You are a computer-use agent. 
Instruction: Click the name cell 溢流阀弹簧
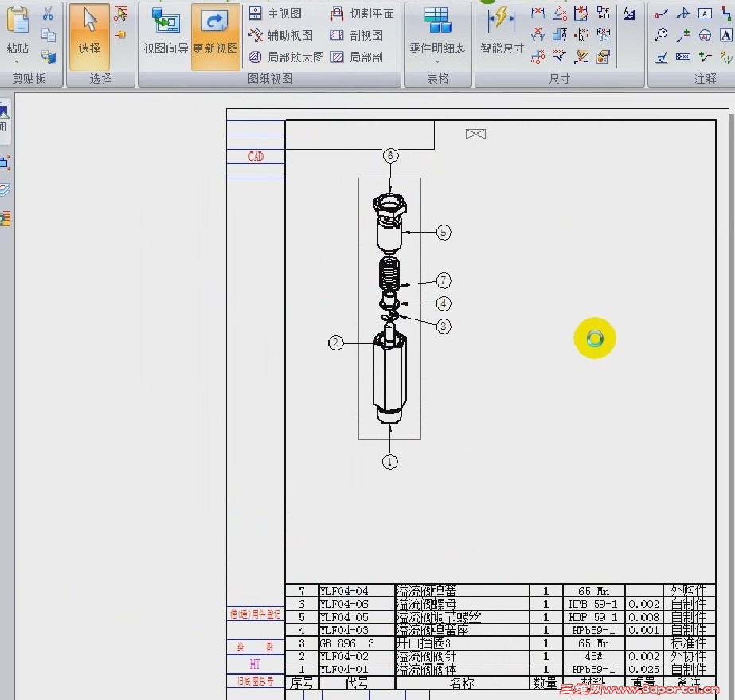click(462, 591)
